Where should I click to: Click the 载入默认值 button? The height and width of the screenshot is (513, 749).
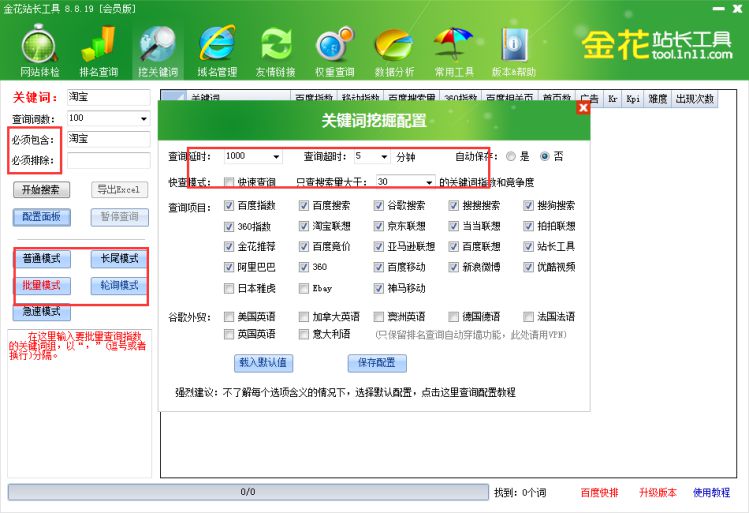click(x=263, y=363)
